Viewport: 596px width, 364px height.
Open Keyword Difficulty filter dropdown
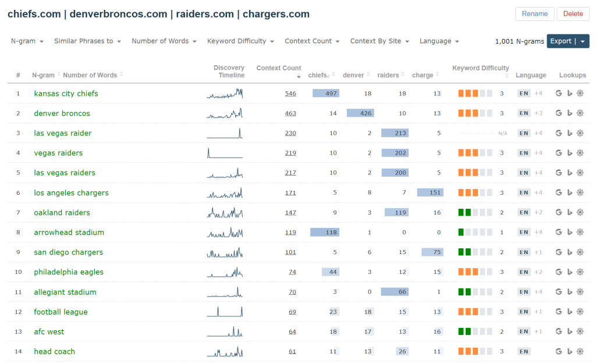(240, 41)
